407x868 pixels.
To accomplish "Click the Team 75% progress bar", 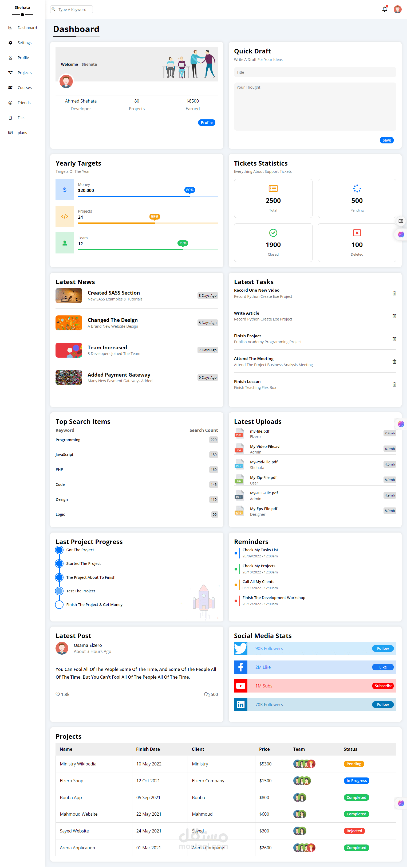I will [148, 250].
